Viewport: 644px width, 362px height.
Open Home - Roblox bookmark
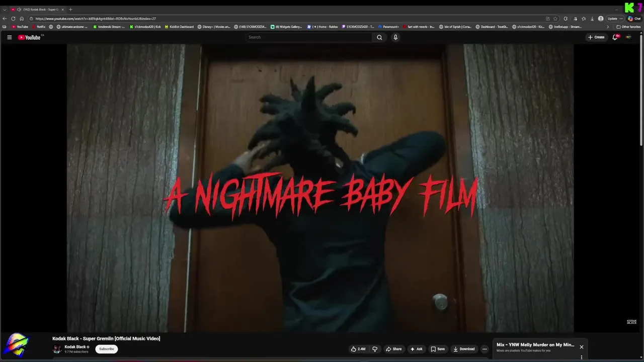pos(323,27)
